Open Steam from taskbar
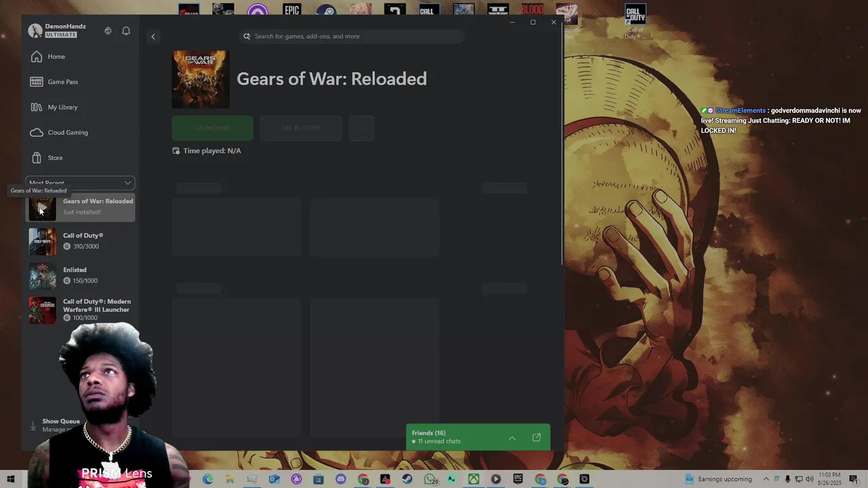 [x=408, y=479]
